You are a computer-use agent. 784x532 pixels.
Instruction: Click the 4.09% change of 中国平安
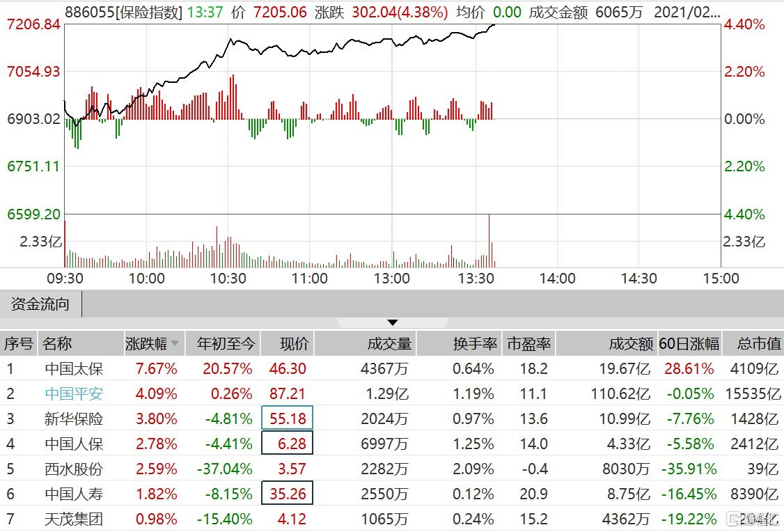click(x=157, y=393)
